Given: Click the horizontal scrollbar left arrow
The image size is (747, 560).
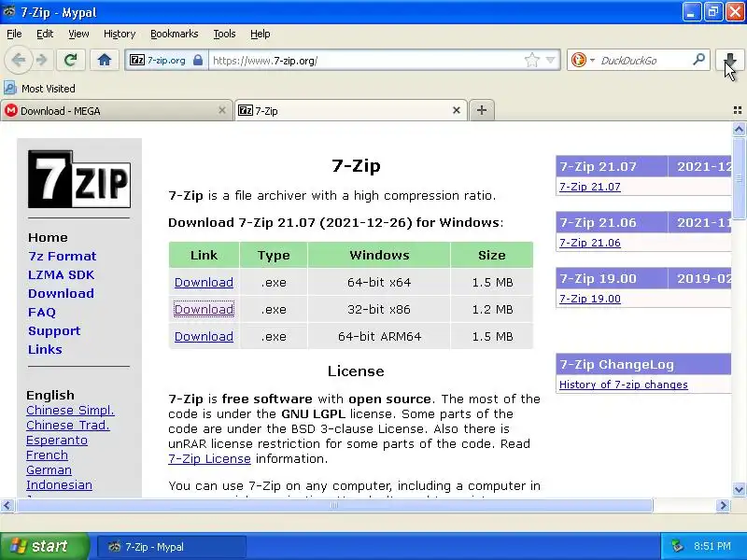Looking at the screenshot, I should coord(7,505).
